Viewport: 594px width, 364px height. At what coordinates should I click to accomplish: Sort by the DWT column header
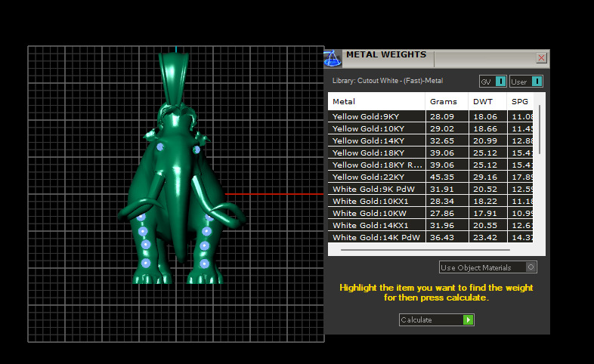487,101
